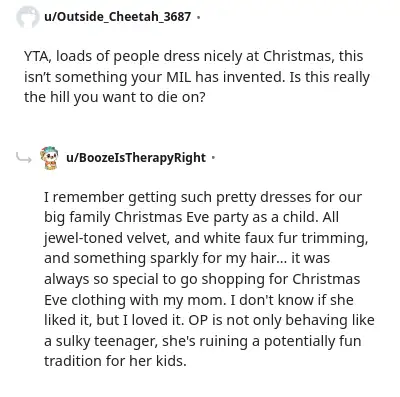Open Outside_Cheetah_3687's gray avatar
The image size is (400, 397).
(x=28, y=17)
